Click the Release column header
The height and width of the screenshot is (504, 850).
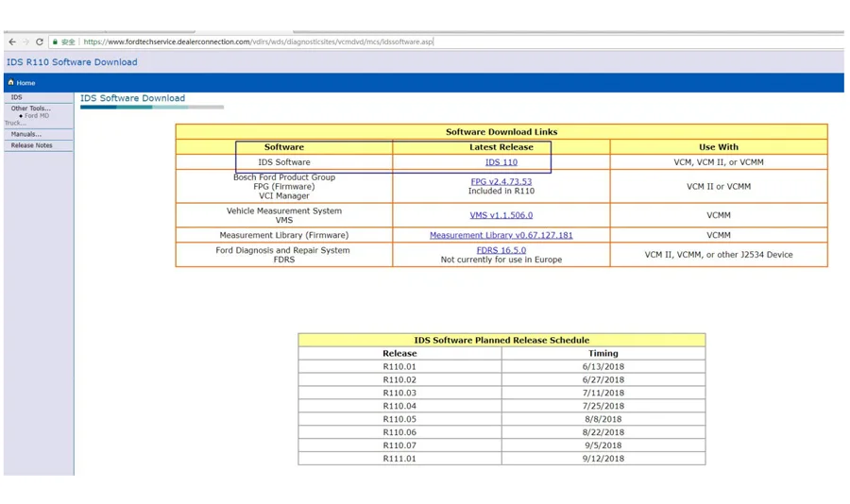coord(399,353)
